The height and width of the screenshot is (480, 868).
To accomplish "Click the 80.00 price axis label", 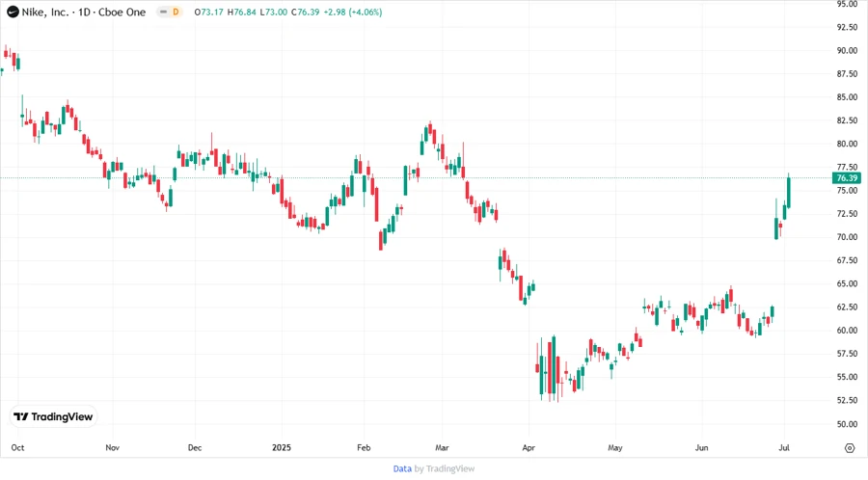I will pos(847,144).
